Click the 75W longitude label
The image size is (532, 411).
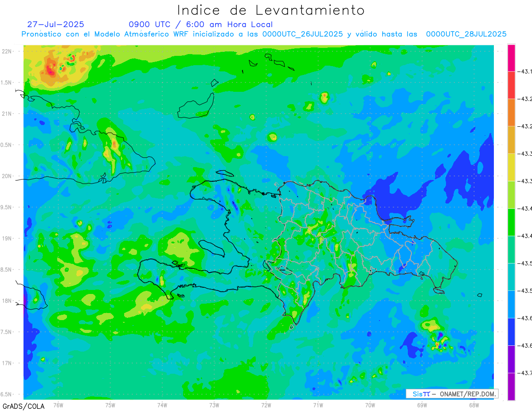pos(110,405)
